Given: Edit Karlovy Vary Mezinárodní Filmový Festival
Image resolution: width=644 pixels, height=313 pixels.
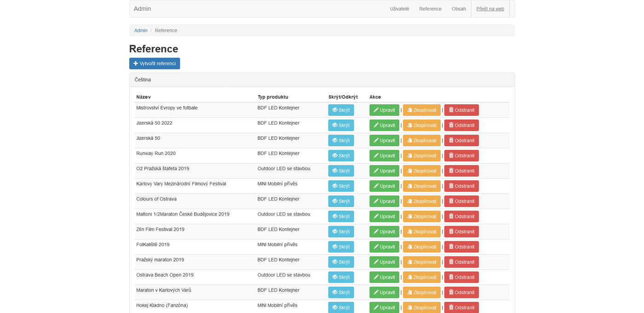Looking at the screenshot, I should pos(384,186).
